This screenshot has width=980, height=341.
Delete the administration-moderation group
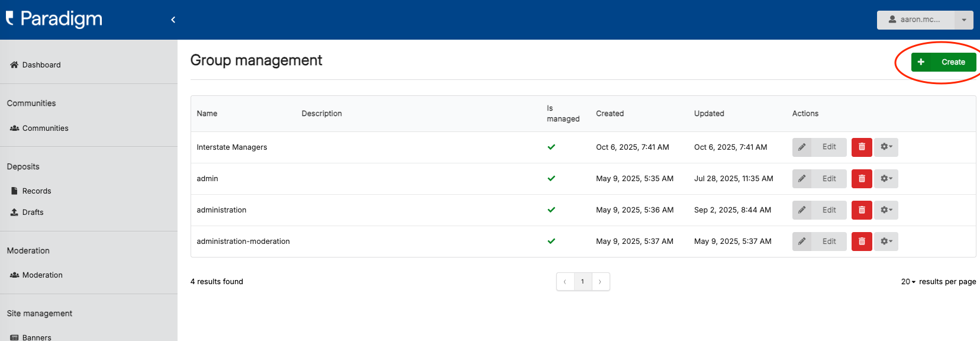click(x=862, y=241)
